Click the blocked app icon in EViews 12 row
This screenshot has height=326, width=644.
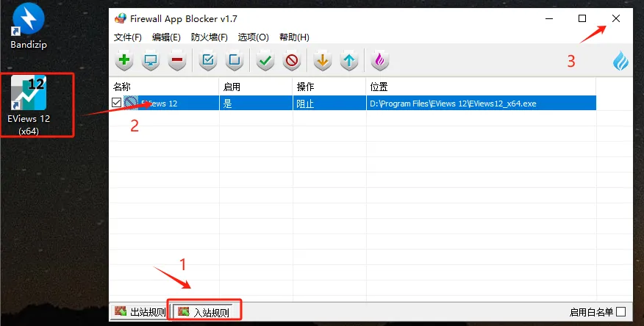point(132,103)
